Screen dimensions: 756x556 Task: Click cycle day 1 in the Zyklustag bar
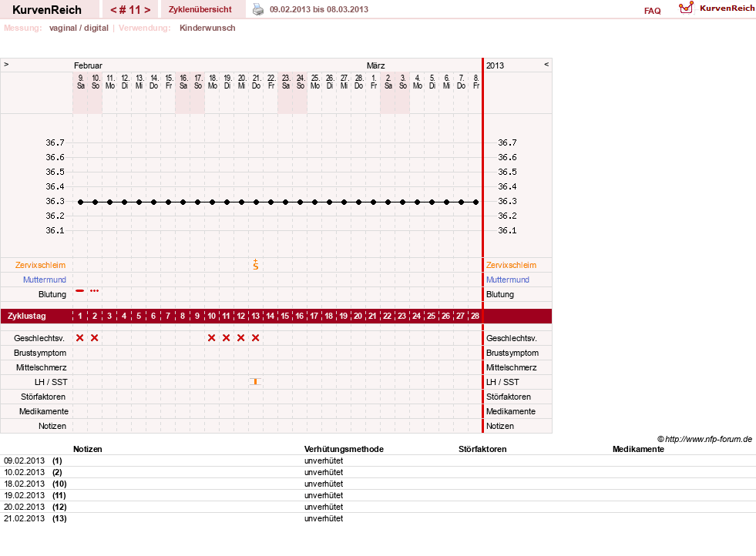(x=80, y=316)
